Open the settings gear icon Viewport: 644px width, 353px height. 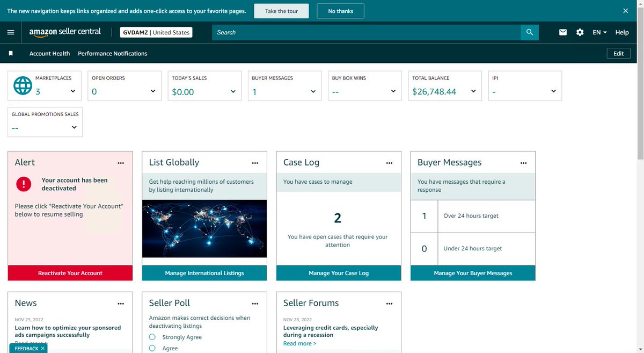pyautogui.click(x=580, y=32)
